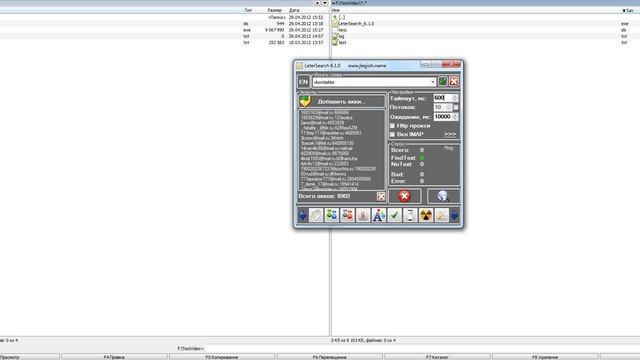Open the search word dropdown arrow
Screen dimensions: 640x360
point(433,82)
